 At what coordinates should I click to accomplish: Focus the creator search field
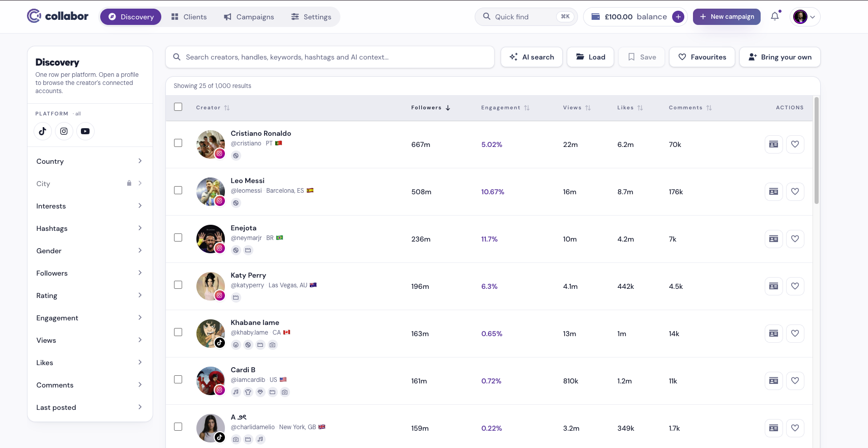point(330,57)
